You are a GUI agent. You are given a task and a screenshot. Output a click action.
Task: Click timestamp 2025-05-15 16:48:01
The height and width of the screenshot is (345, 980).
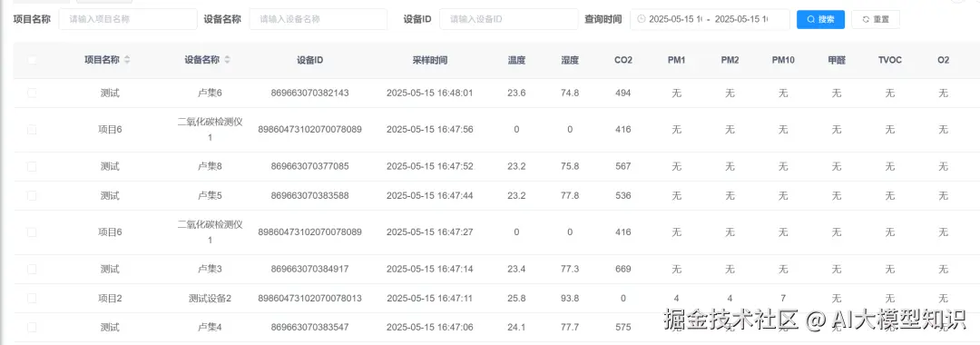pos(430,94)
